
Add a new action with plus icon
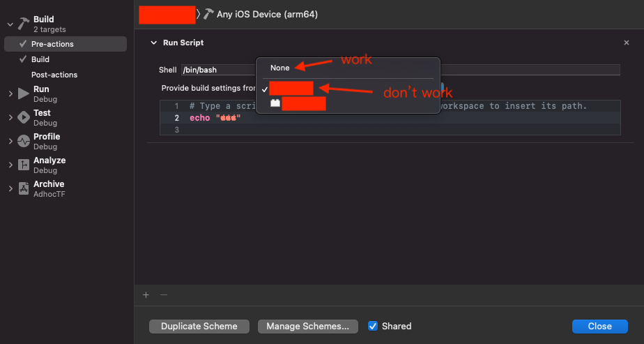tap(146, 294)
